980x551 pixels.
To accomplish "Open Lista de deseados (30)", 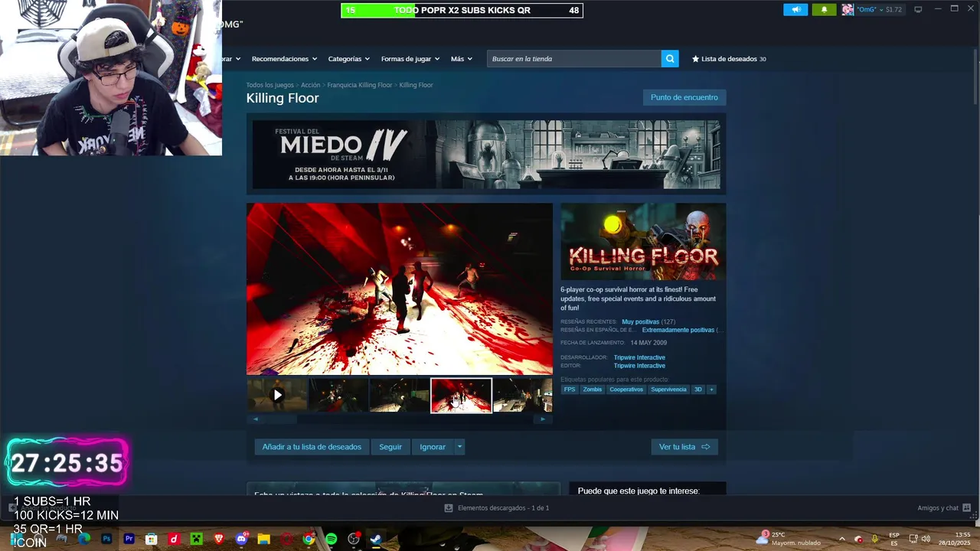I will (x=729, y=59).
